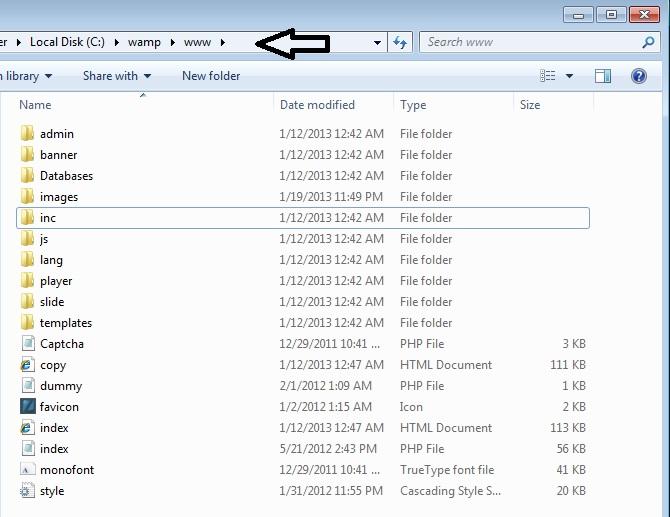Toggle the preview pane icon
Viewport: 670px width, 517px height.
tap(603, 76)
